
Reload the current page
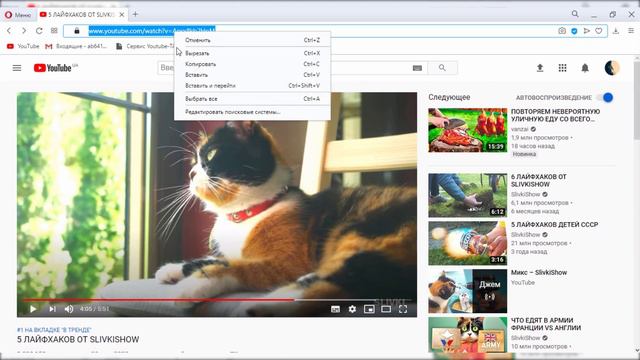pyautogui.click(x=39, y=31)
